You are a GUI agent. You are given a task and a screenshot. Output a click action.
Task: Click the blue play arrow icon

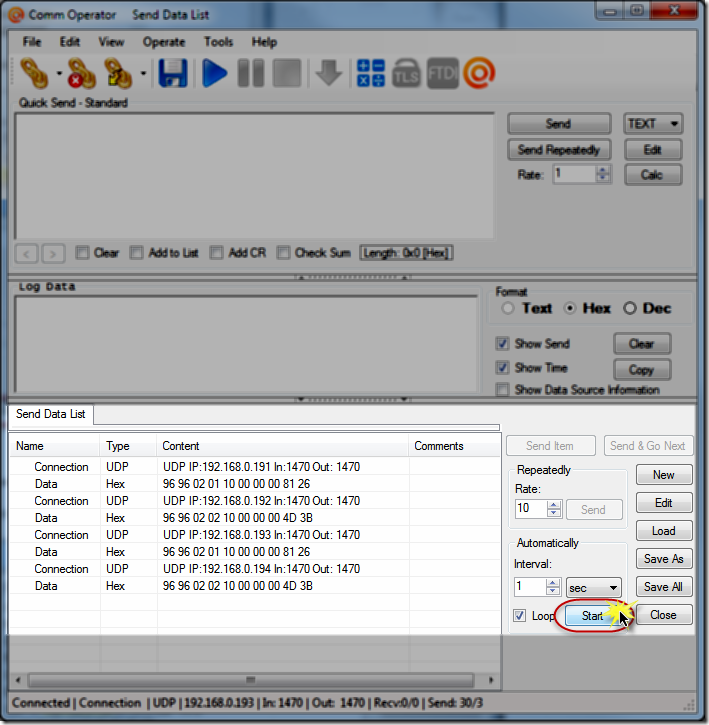point(215,73)
